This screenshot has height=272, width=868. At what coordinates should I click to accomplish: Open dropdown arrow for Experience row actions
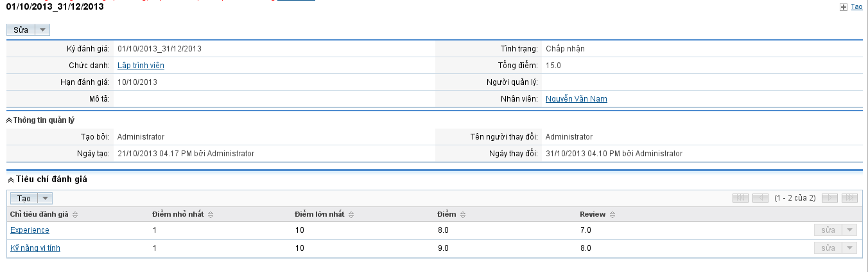tap(849, 230)
